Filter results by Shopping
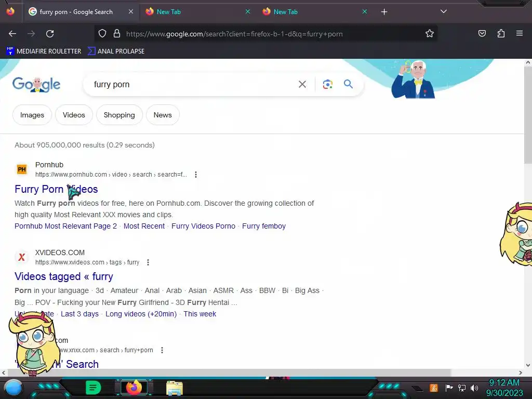Screen dimensions: 532x399 click(x=119, y=115)
